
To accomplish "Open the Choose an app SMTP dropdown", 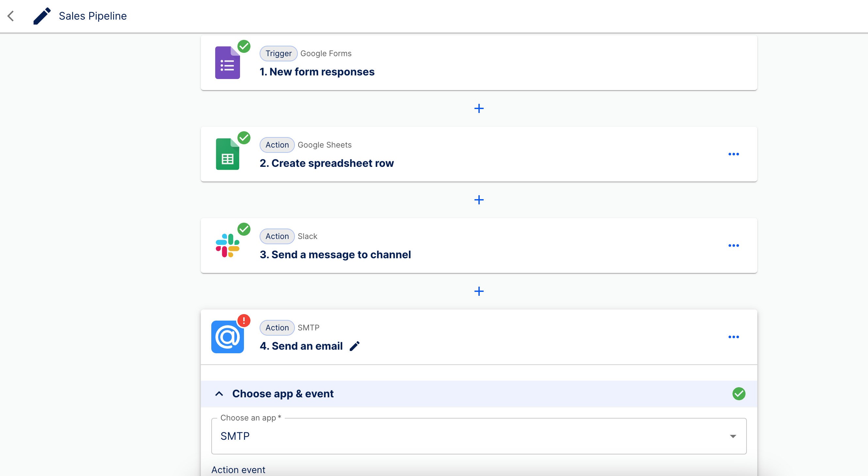I will point(479,436).
